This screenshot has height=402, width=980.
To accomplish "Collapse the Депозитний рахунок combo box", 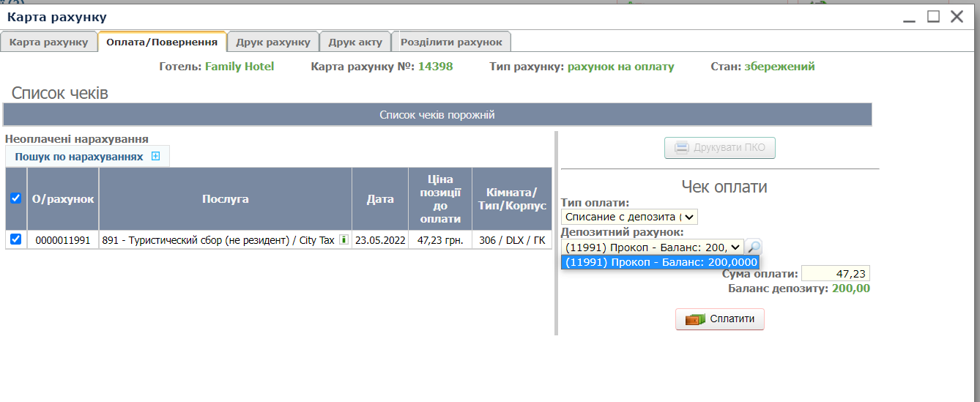I will (x=652, y=247).
